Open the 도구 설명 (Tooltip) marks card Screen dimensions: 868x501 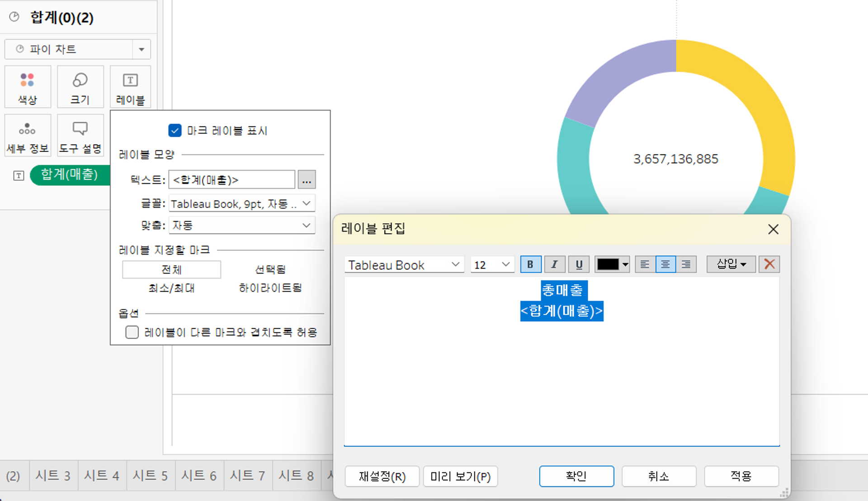point(80,135)
